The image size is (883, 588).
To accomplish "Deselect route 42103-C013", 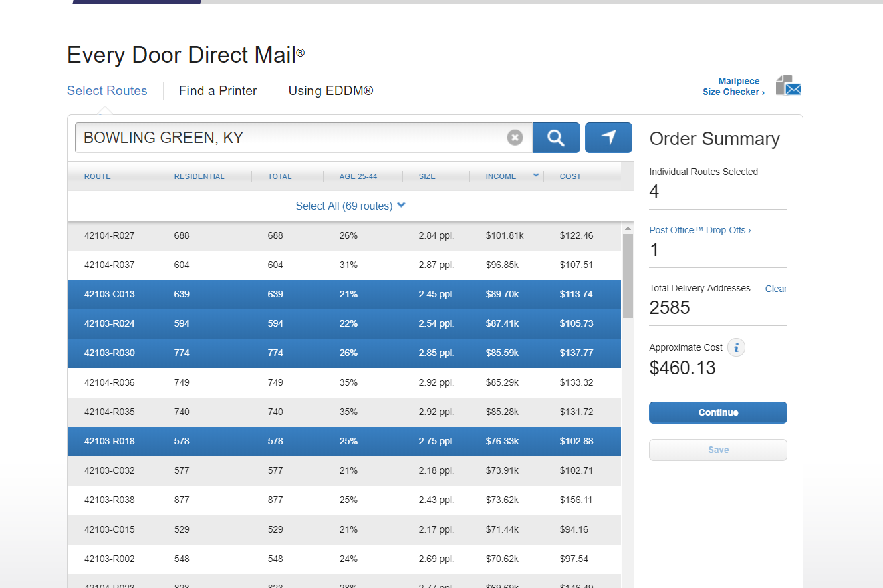I will point(344,294).
